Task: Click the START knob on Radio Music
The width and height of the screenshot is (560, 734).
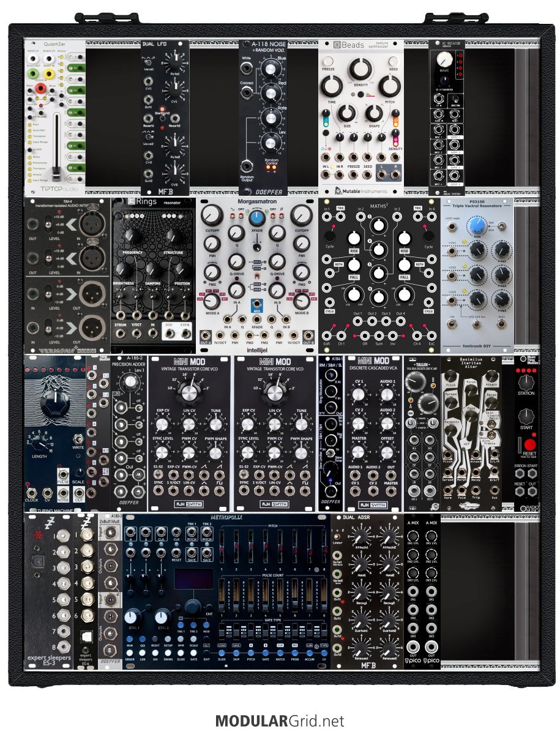Action: 526,416
